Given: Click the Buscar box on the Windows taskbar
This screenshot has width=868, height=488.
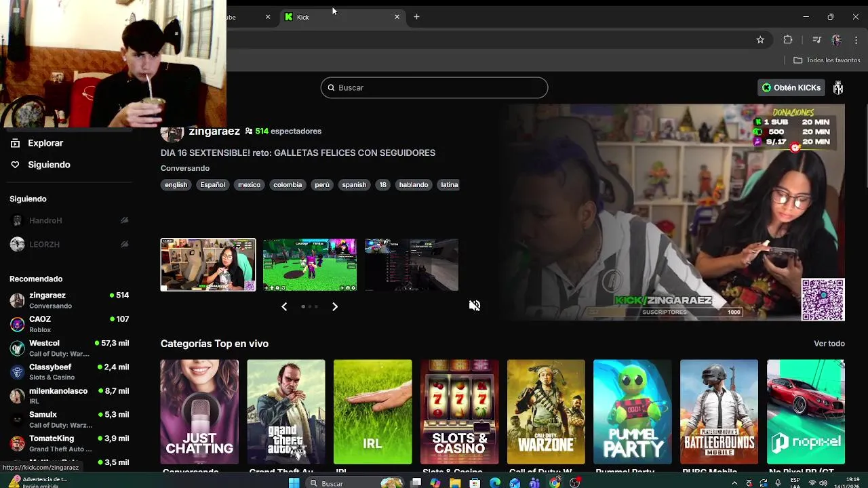Looking at the screenshot, I should pos(356,483).
